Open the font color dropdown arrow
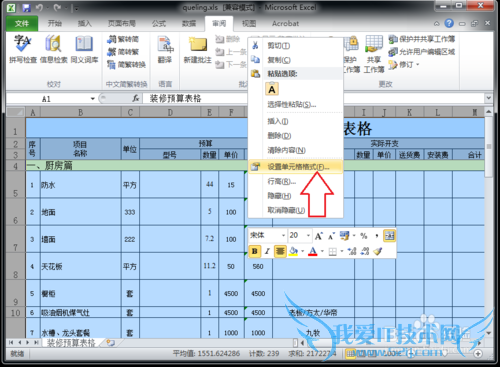The image size is (500, 367). pyautogui.click(x=322, y=251)
